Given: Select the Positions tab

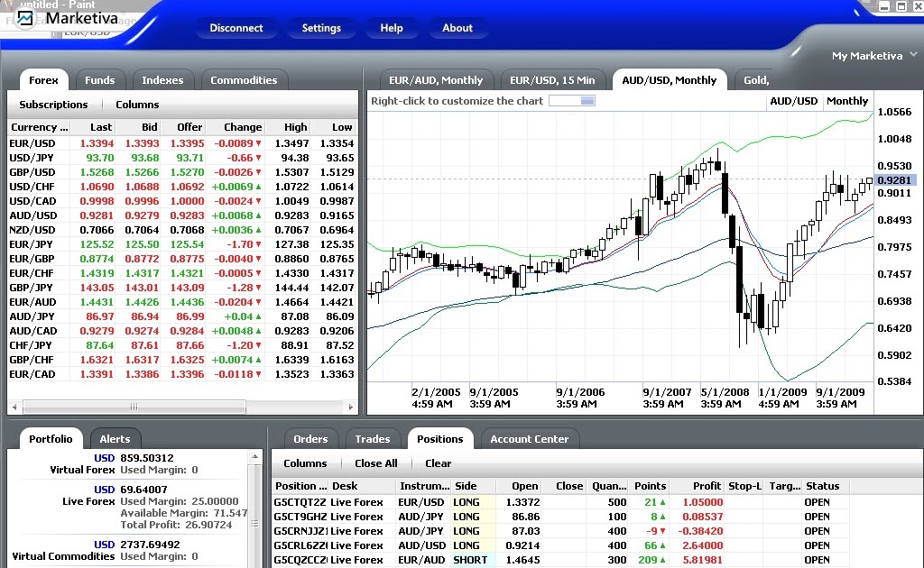Looking at the screenshot, I should pyautogui.click(x=440, y=439).
